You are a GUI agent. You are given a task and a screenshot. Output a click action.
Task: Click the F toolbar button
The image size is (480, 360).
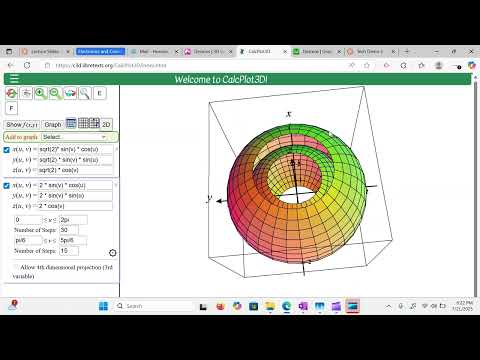[x=11, y=108]
